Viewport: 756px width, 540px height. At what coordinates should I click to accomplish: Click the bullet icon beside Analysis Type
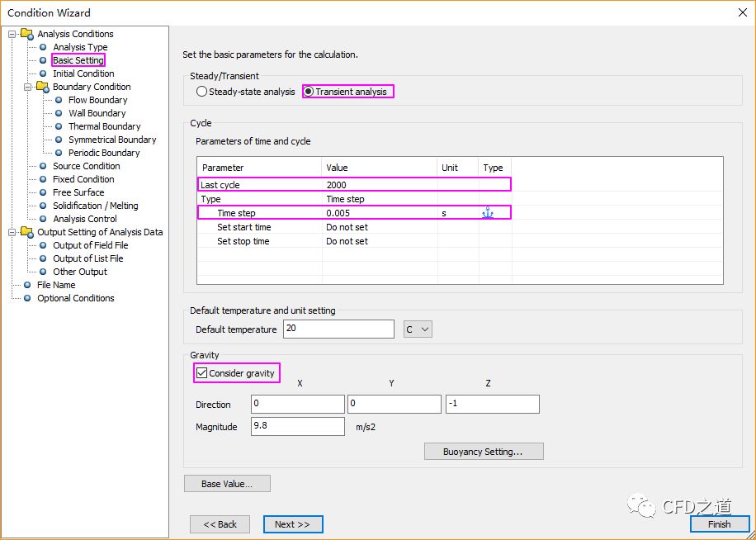pos(43,47)
